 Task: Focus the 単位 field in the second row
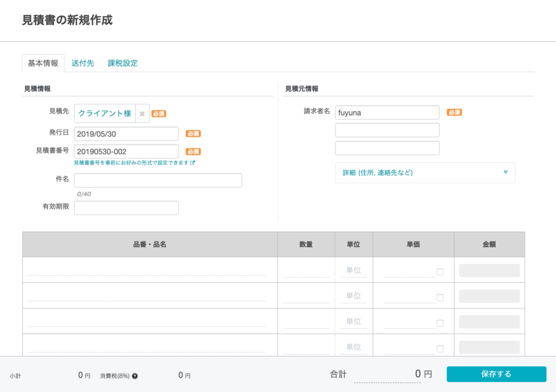click(x=353, y=295)
